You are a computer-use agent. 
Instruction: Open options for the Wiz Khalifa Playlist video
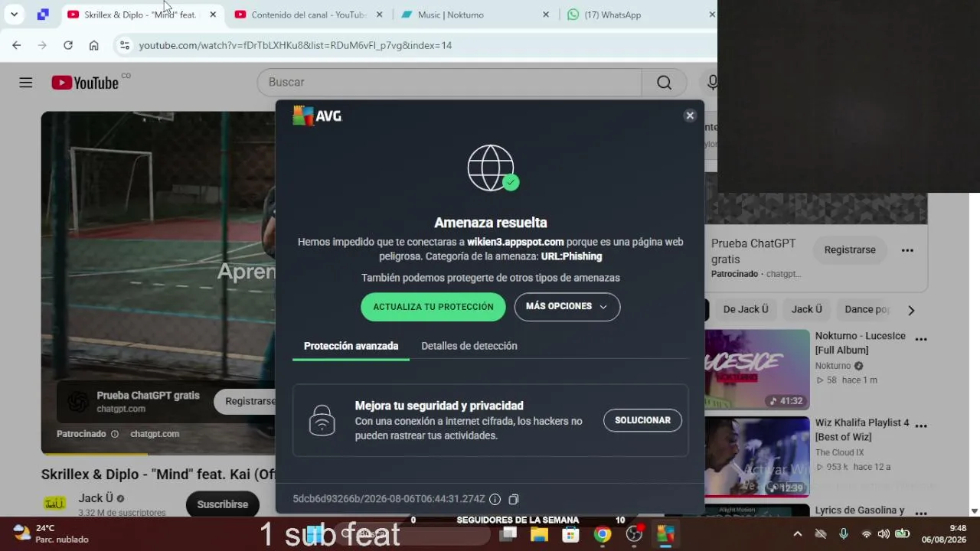921,425
